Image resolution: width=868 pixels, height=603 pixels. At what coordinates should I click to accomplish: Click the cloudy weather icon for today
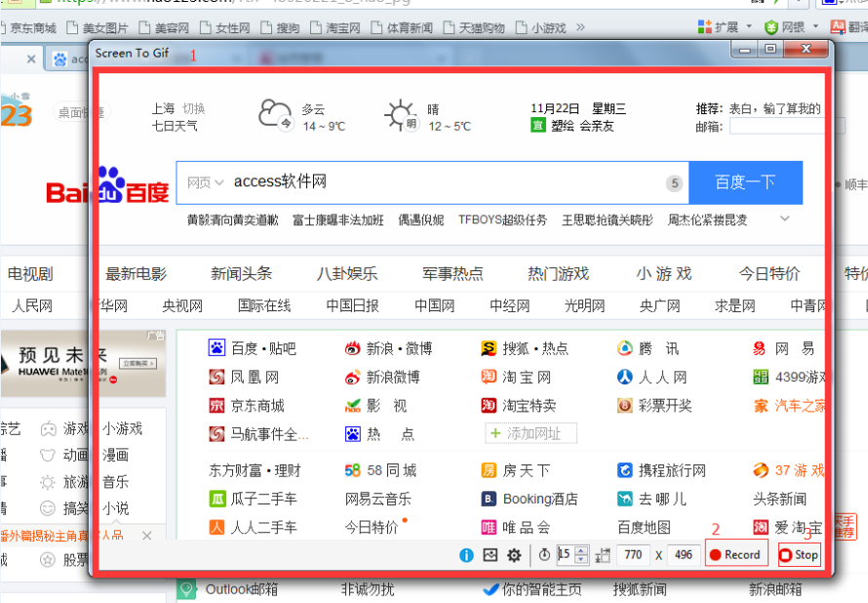275,114
